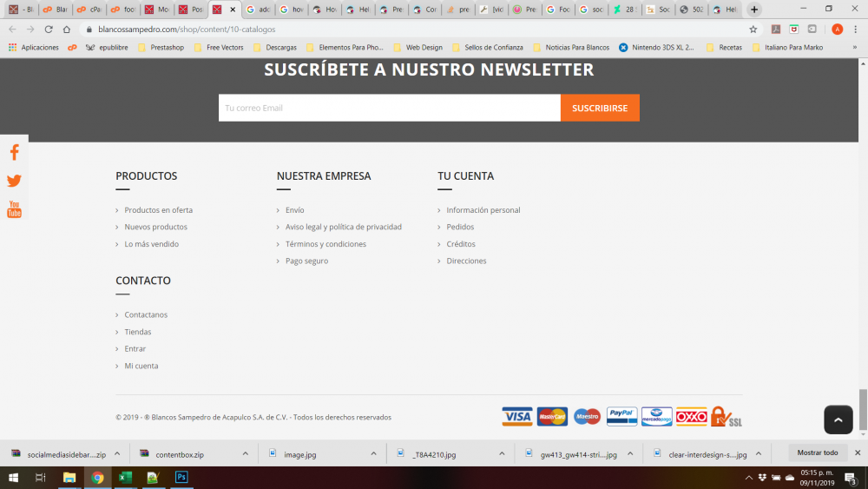Open the 'Nuevos productos' link
This screenshot has width=868, height=489.
point(155,227)
